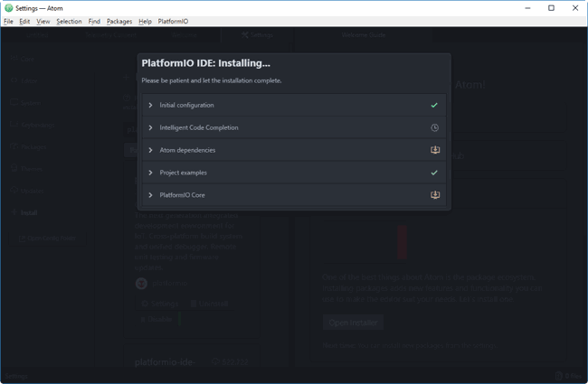Click the platformio author link

[170, 283]
